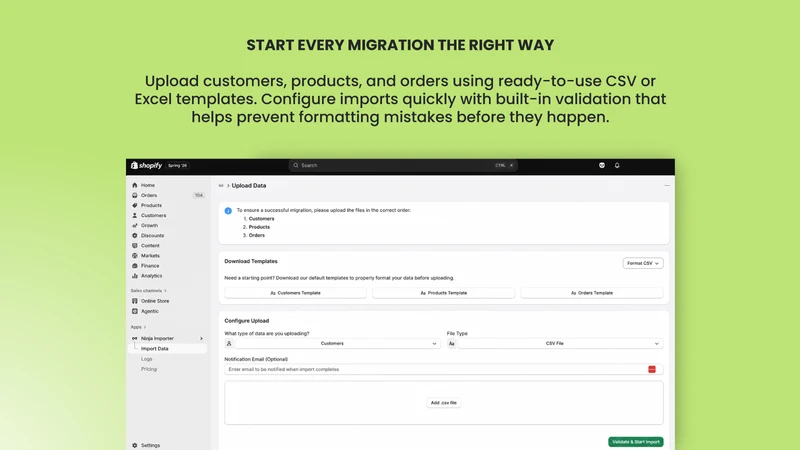Click the Analytics bar chart icon
This screenshot has width=800, height=450.
pos(135,276)
